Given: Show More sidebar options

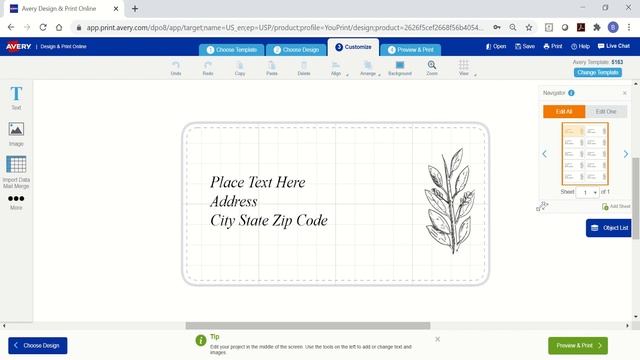Looking at the screenshot, I should coord(16,202).
